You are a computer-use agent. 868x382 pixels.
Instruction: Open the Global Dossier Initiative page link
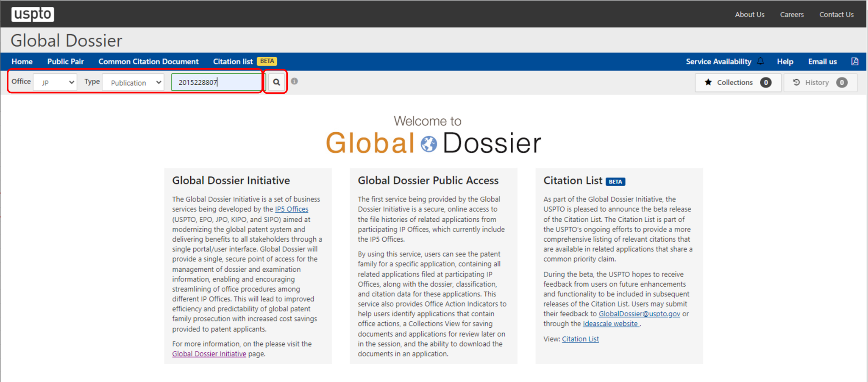[209, 354]
